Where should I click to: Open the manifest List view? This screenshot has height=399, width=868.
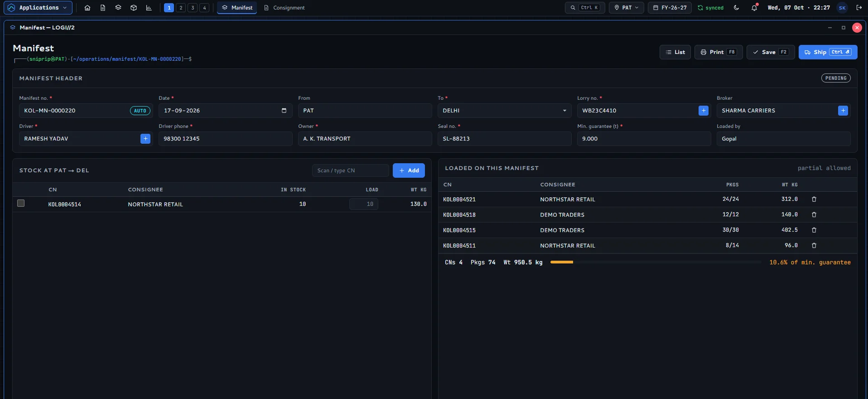coord(675,52)
